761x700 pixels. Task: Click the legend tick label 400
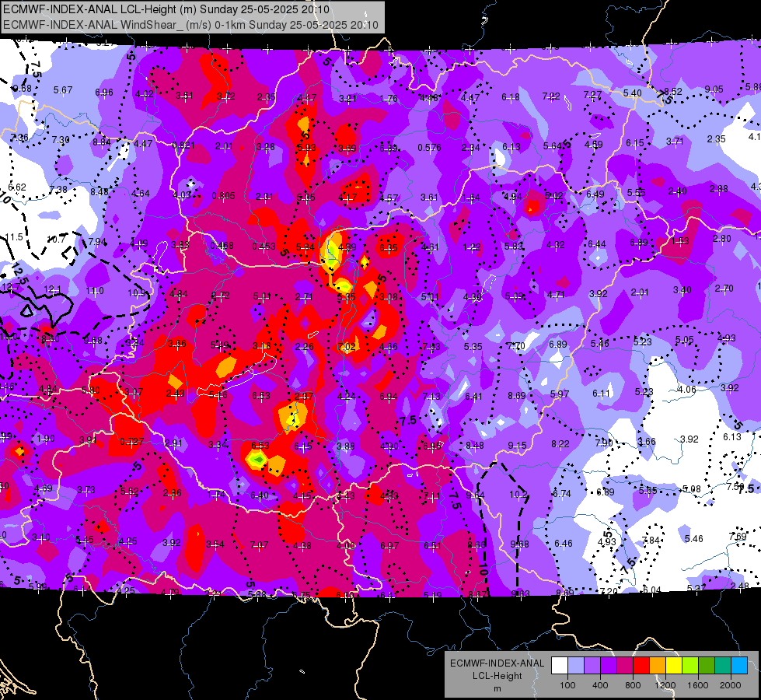click(600, 685)
